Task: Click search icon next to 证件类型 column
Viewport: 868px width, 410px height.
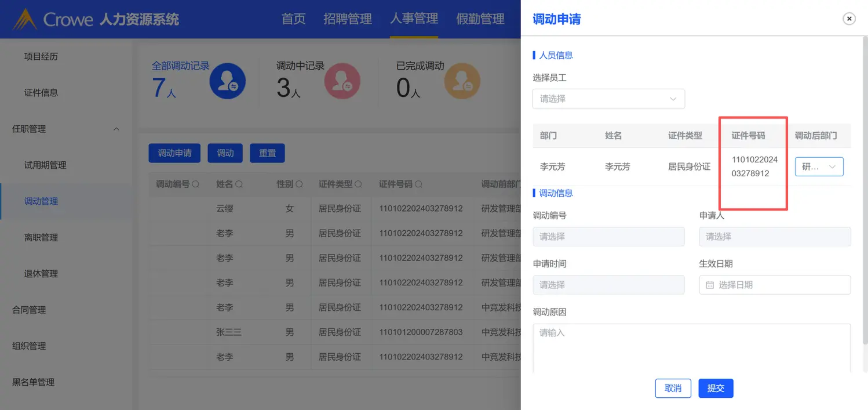Action: [358, 184]
